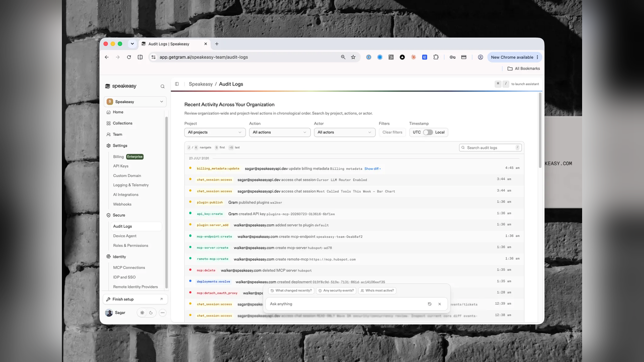
Task: Select Audit Logs in sidebar
Action: point(136,226)
